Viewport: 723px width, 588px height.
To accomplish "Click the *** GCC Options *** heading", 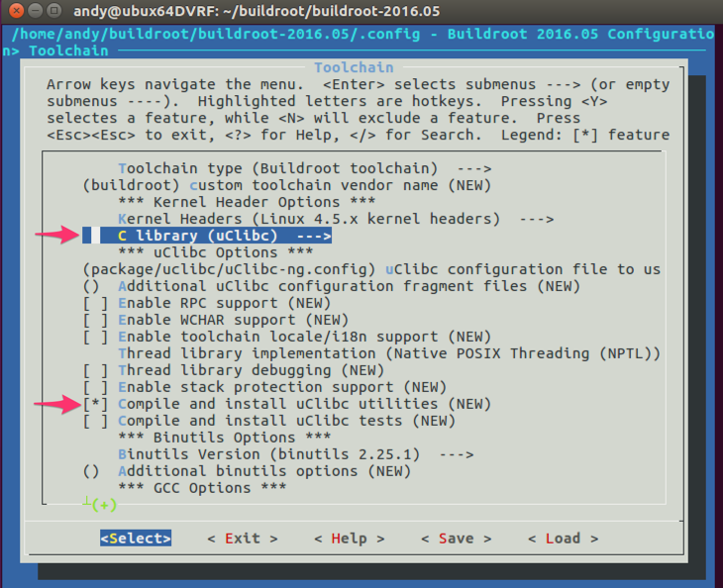I will 202,488.
